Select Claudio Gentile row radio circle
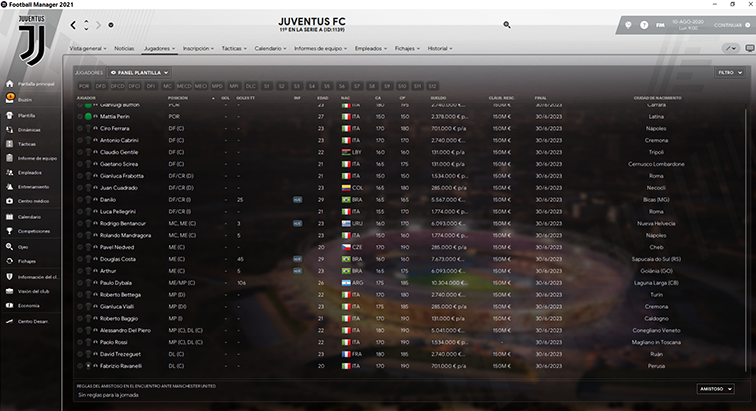The height and width of the screenshot is (411, 756). [x=80, y=152]
